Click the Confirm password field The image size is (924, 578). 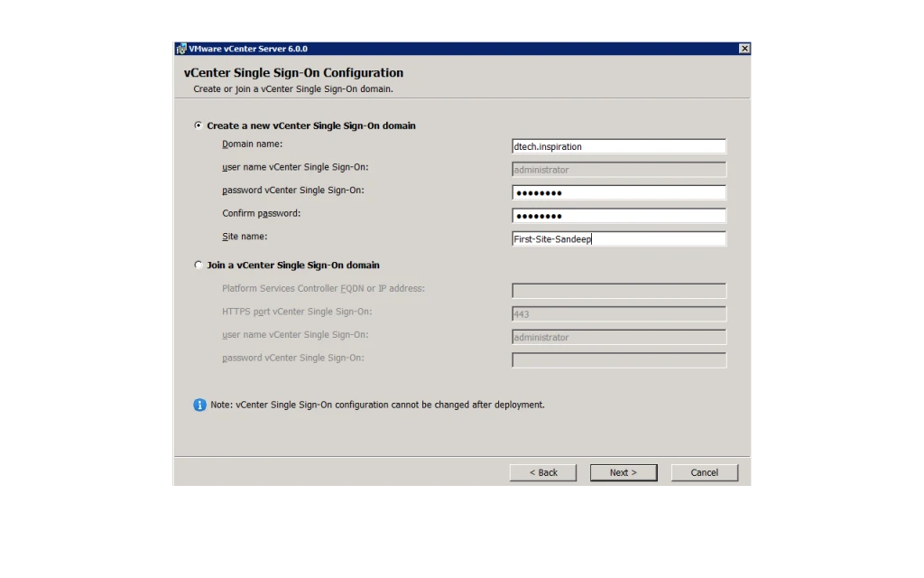(x=619, y=216)
